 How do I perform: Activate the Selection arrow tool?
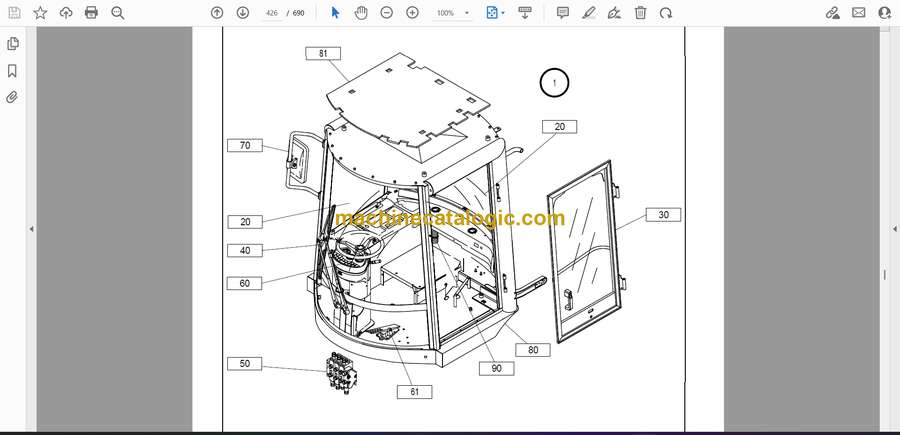point(335,13)
